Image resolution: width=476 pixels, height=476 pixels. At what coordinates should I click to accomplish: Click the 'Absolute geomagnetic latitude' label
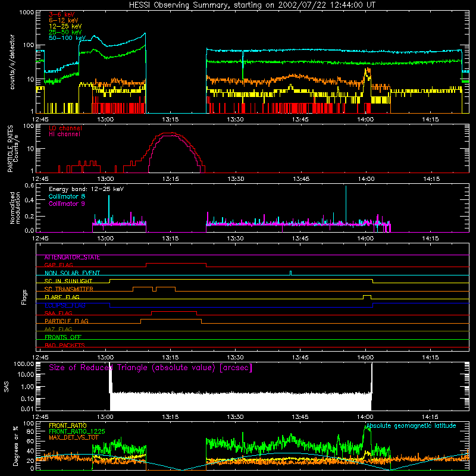point(411,425)
